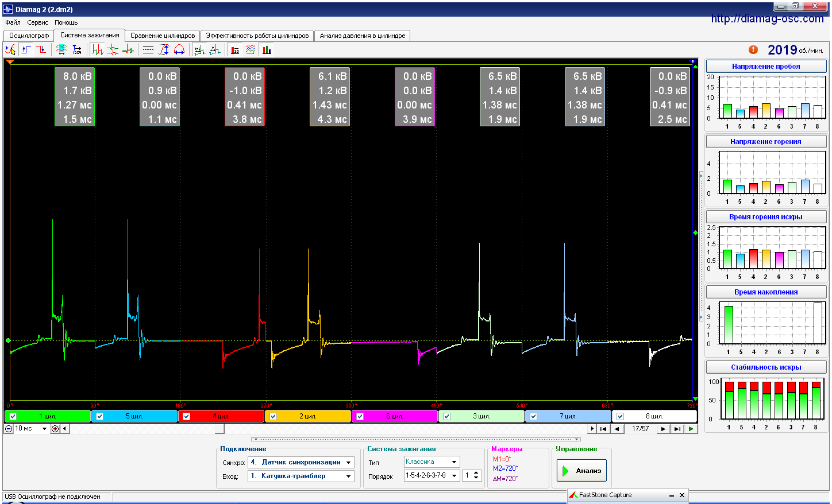
Task: Click the zoom in plus icon
Action: (x=55, y=429)
